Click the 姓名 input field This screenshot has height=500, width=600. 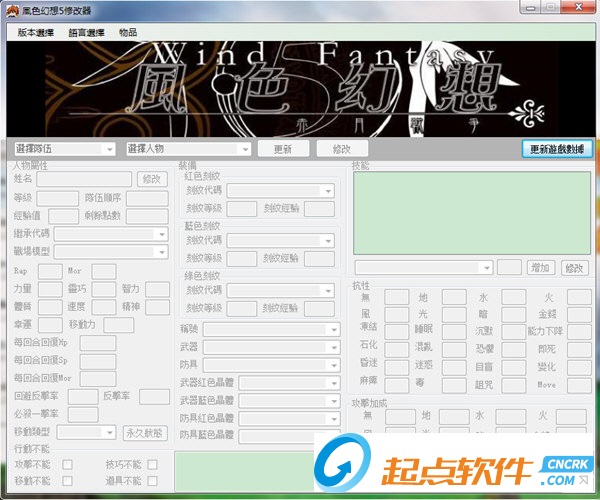84,179
